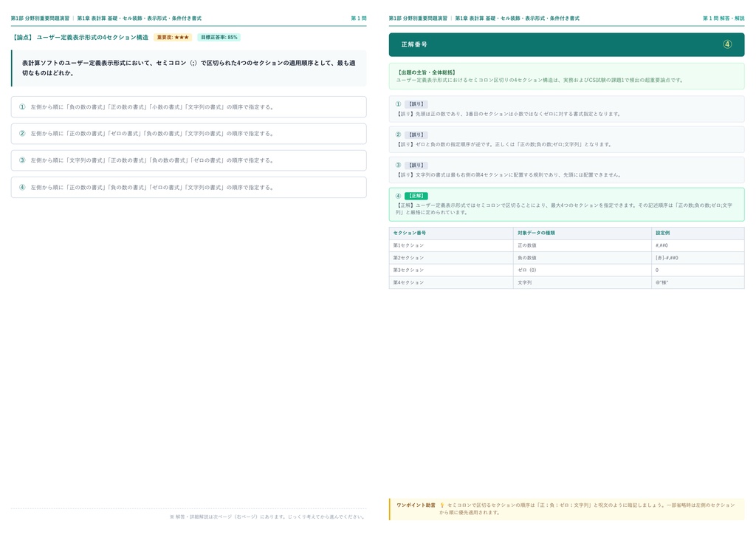Click explanation ② text about ゼロと負の数の指定順序

tap(504, 144)
